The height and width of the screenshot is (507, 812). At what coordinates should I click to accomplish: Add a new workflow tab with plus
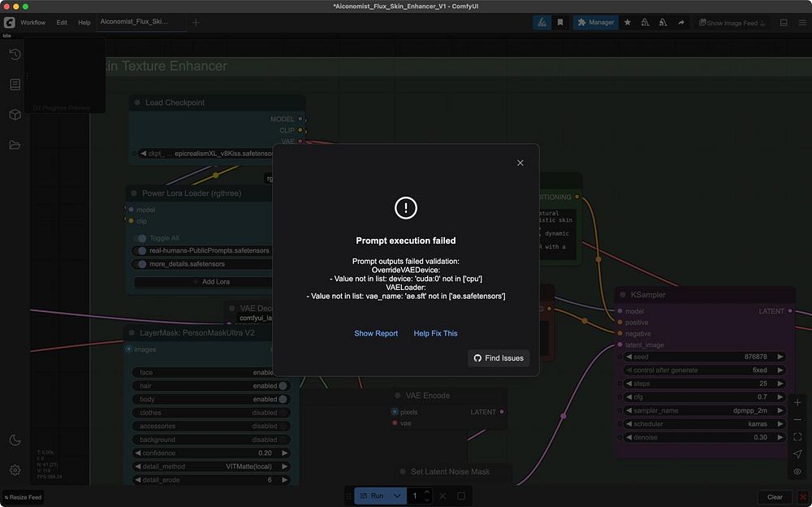(196, 22)
